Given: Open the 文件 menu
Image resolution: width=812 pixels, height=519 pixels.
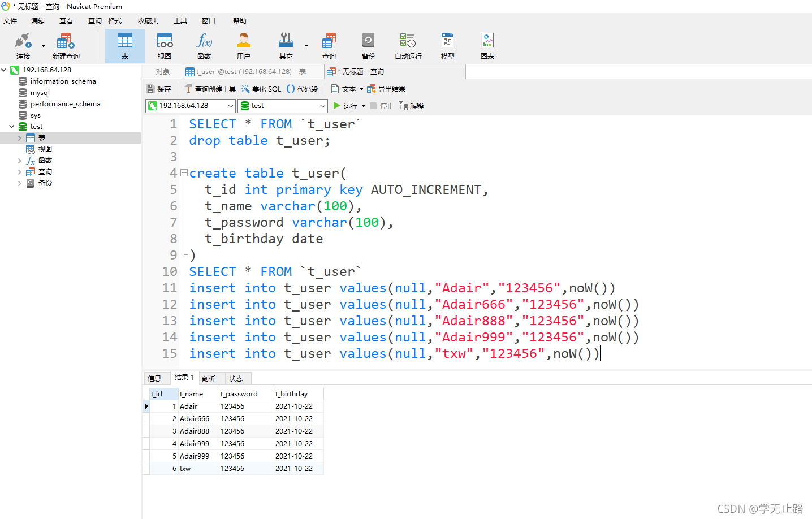Looking at the screenshot, I should tap(10, 21).
